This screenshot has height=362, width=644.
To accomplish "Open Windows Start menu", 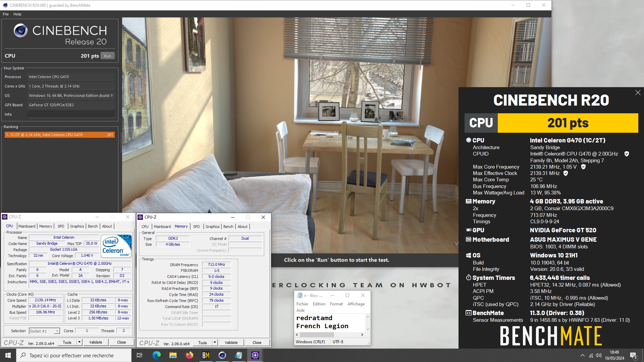I will [8, 355].
